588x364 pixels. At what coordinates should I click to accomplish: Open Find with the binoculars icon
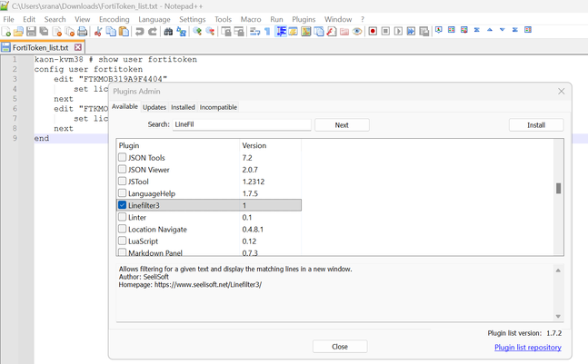[x=167, y=31]
